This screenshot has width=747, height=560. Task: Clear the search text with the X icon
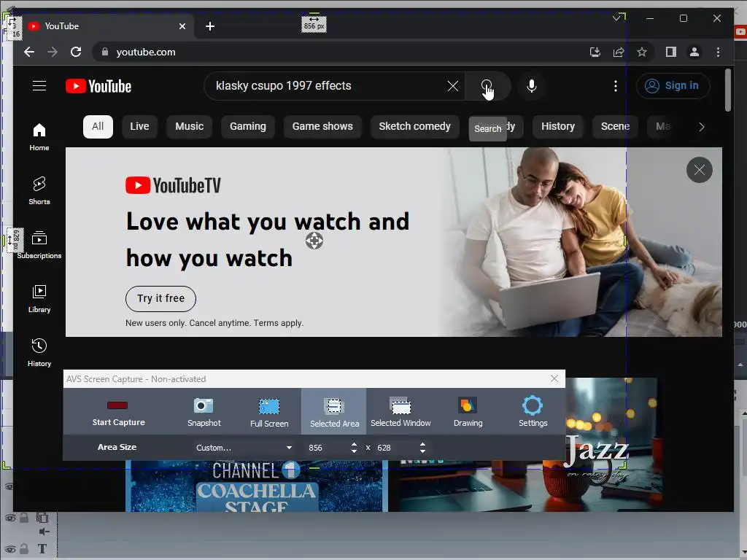(452, 86)
